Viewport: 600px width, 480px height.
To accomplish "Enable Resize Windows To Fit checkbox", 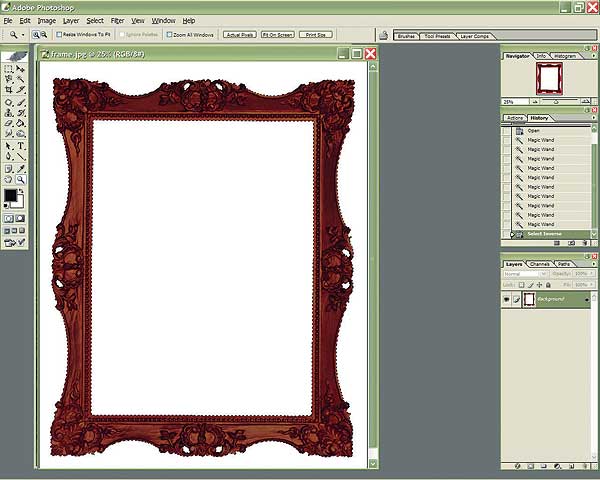I will coord(60,34).
